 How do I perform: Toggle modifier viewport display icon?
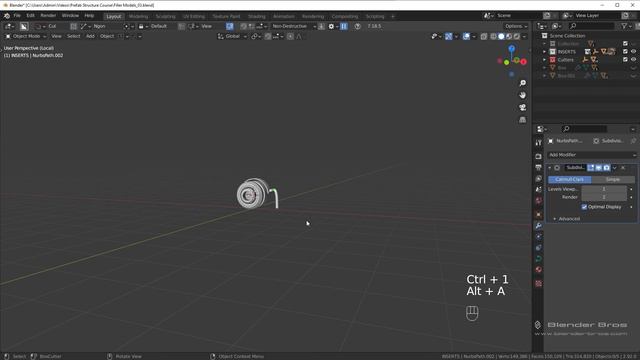coord(598,168)
